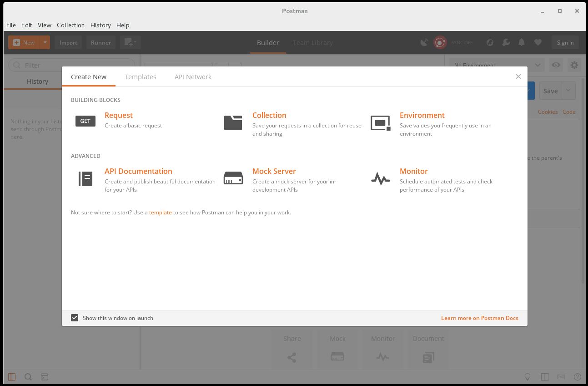Click Learn more on Postman Docs link
Viewport: 588px width, 386px height.
click(479, 318)
